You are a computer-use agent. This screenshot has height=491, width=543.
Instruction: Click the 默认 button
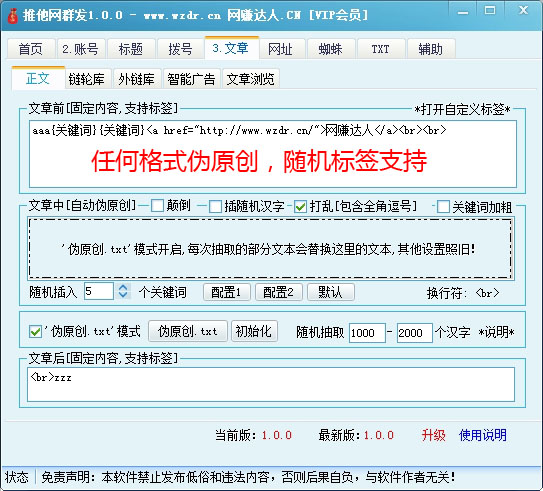tap(331, 292)
